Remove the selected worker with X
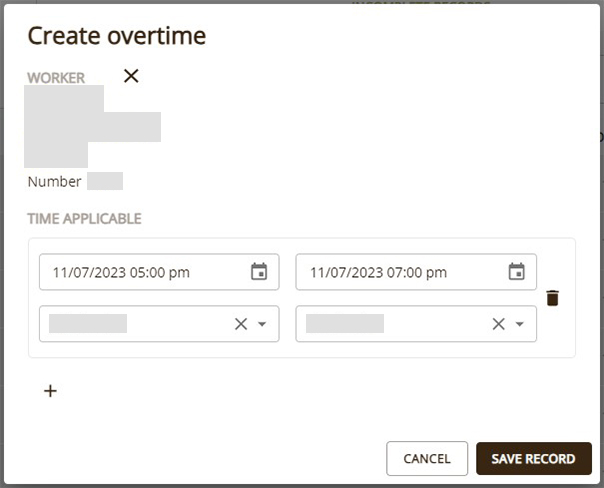604x488 pixels. [131, 76]
